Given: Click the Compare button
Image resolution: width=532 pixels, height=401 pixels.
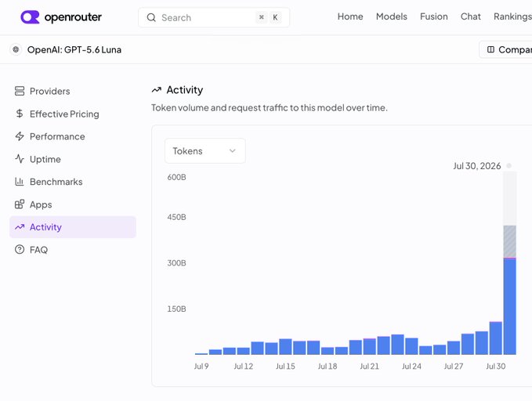Looking at the screenshot, I should tap(505, 49).
